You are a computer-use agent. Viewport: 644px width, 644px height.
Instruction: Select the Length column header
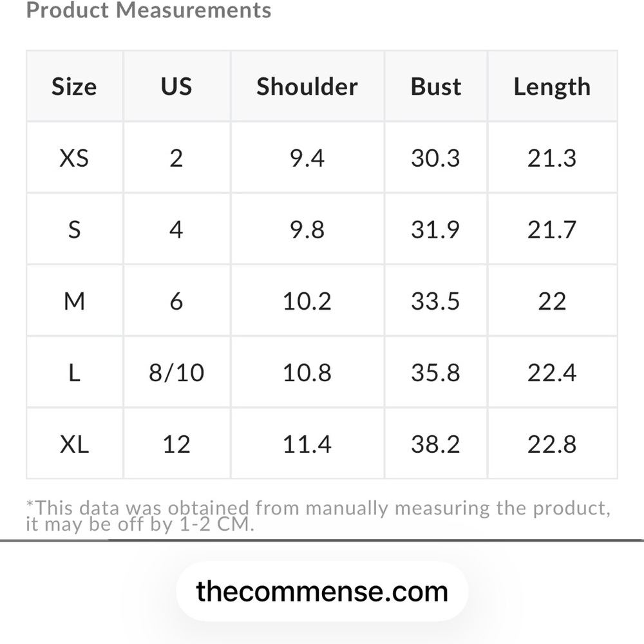[x=553, y=86]
